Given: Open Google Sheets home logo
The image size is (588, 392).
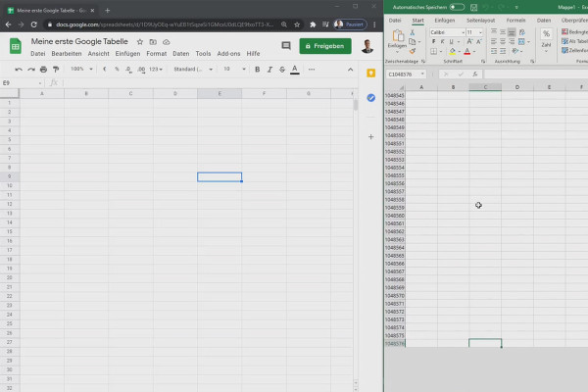Looking at the screenshot, I should (16, 46).
